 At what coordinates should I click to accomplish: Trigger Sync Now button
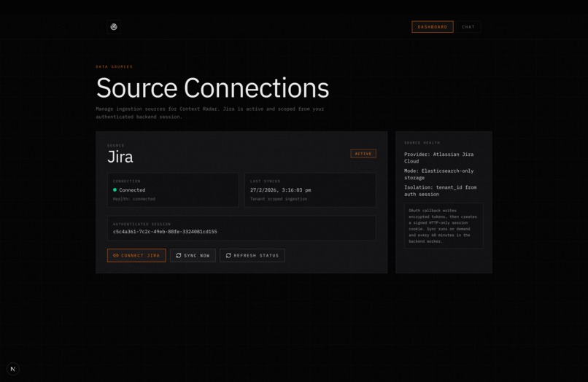point(193,255)
